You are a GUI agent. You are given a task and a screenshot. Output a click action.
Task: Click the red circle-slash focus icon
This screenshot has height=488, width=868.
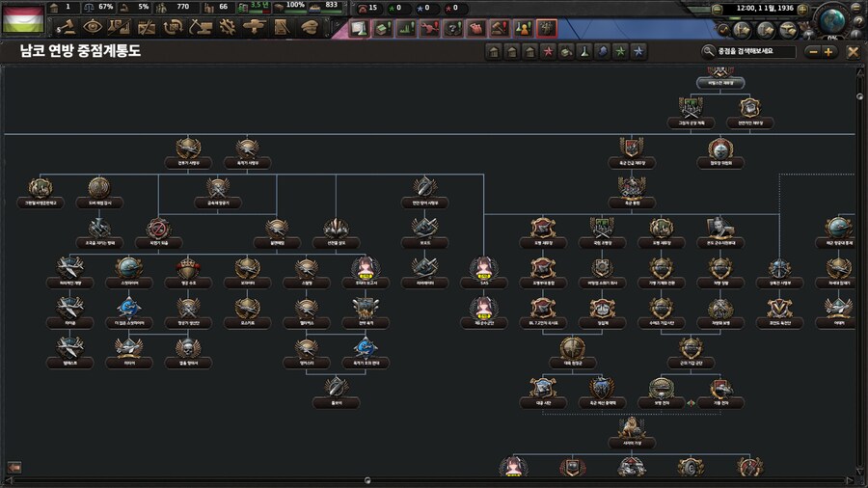tap(158, 228)
